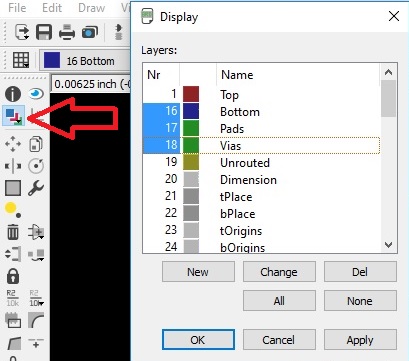Toggle visibility of layer number 21
Image resolution: width=409 pixels, height=361 pixels.
(171, 196)
